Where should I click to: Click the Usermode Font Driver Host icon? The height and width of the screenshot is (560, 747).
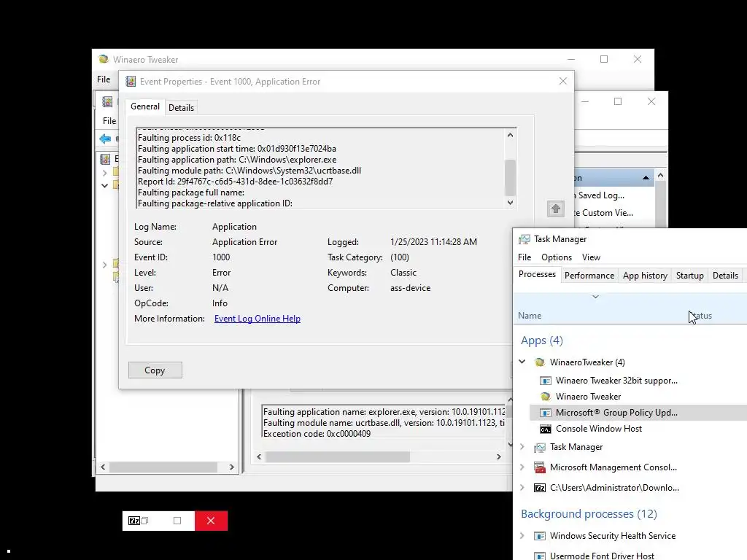tap(540, 556)
